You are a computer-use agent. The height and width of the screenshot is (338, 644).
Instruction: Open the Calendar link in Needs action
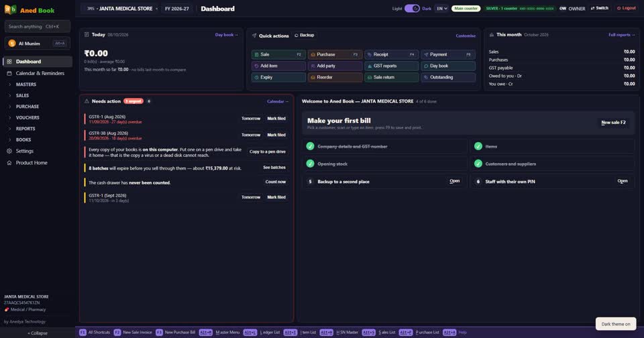point(278,101)
